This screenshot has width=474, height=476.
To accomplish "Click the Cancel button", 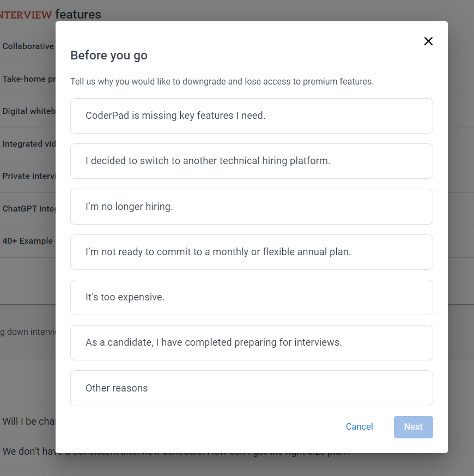I will point(359,426).
